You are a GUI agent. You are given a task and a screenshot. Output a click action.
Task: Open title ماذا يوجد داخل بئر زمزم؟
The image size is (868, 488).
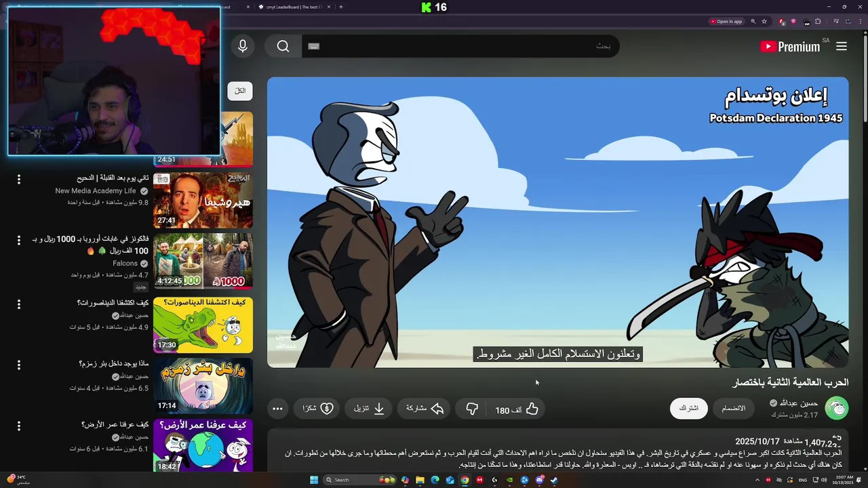114,364
